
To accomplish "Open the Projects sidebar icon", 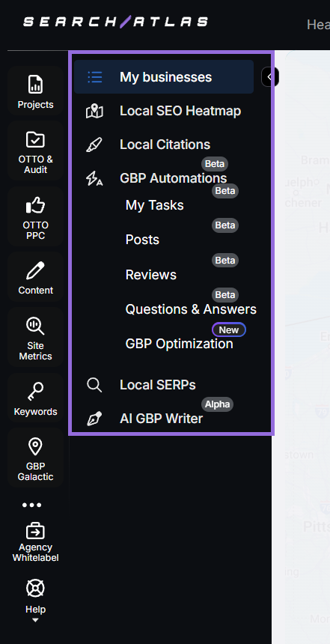I will [35, 84].
